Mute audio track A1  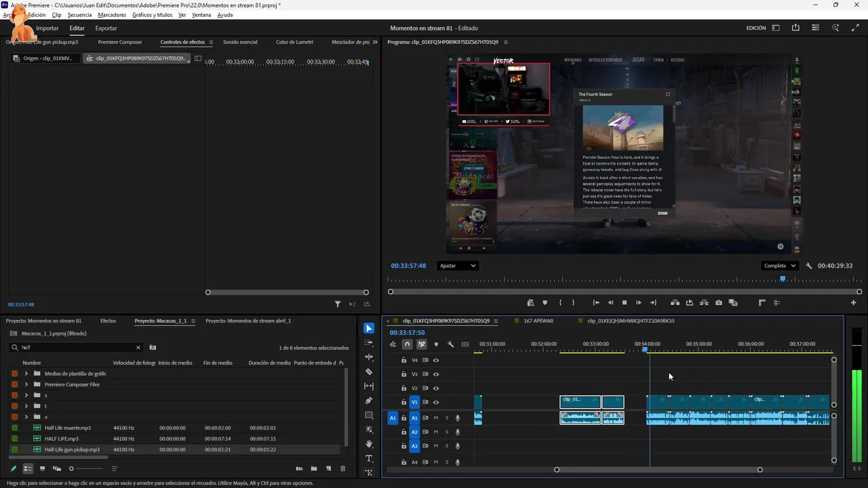pos(436,418)
